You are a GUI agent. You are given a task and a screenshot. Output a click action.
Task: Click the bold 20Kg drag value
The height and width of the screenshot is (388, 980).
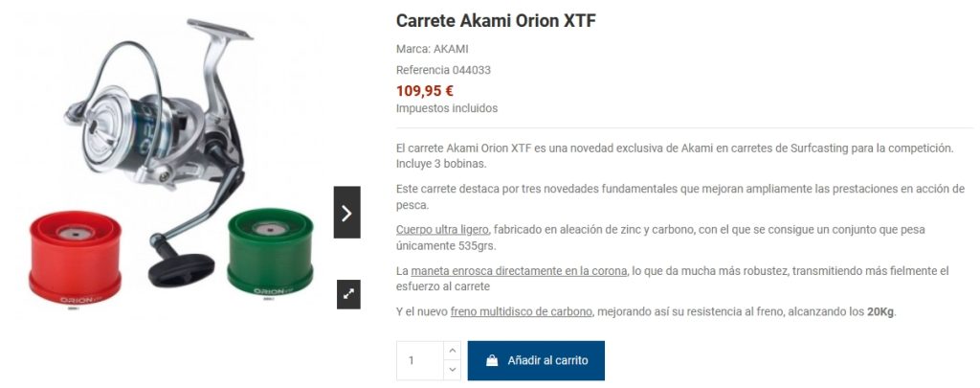tap(880, 311)
